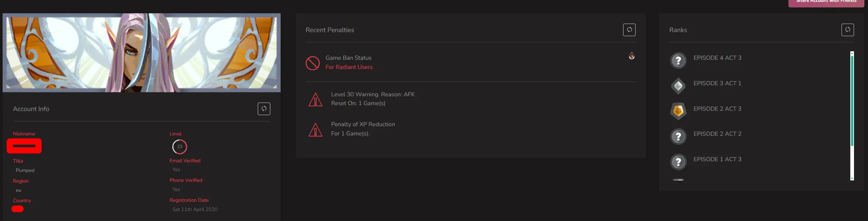Screen dimensions: 868x221
Task: Click the XP Reduction penalty warning icon
Action: [315, 130]
